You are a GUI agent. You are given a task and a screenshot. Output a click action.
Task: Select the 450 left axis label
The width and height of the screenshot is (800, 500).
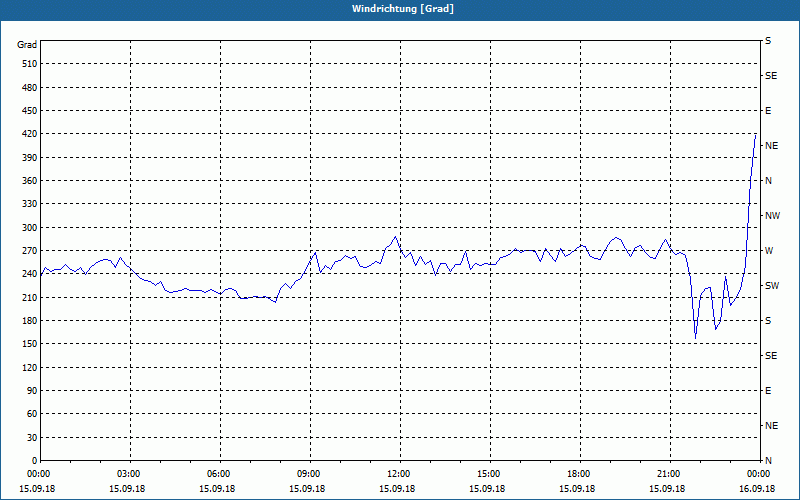(x=30, y=111)
